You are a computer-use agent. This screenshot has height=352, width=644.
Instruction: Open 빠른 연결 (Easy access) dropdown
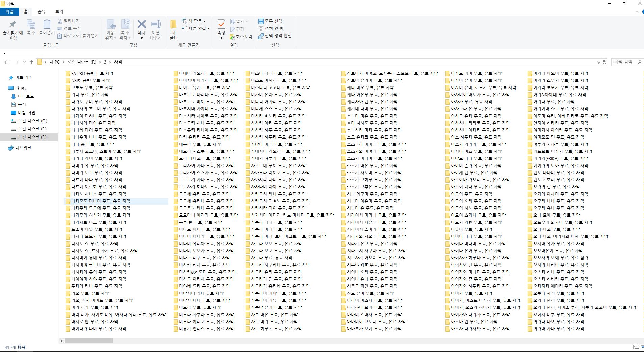click(196, 29)
